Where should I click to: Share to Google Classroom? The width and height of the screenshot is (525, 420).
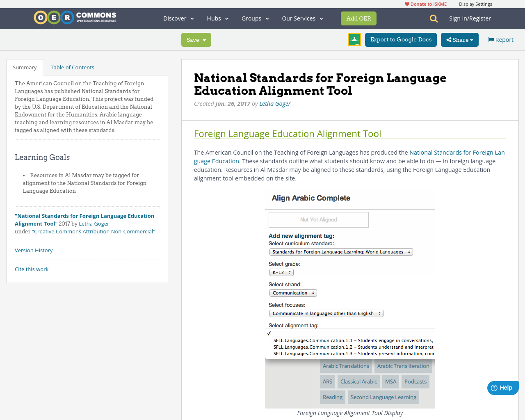click(x=354, y=39)
